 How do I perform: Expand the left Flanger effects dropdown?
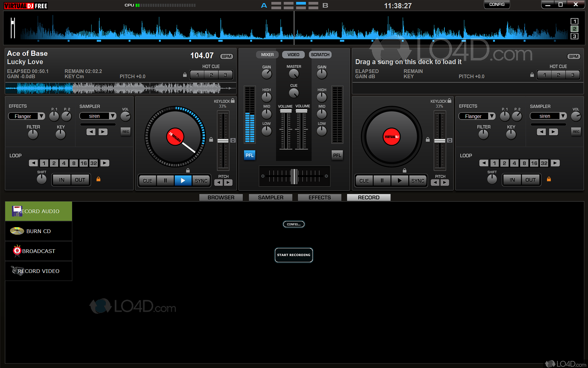[41, 116]
